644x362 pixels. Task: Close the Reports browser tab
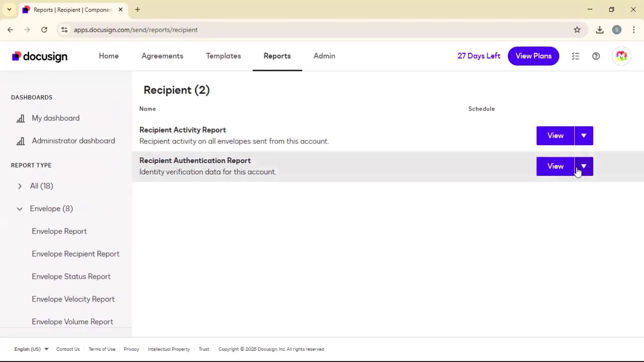point(120,10)
